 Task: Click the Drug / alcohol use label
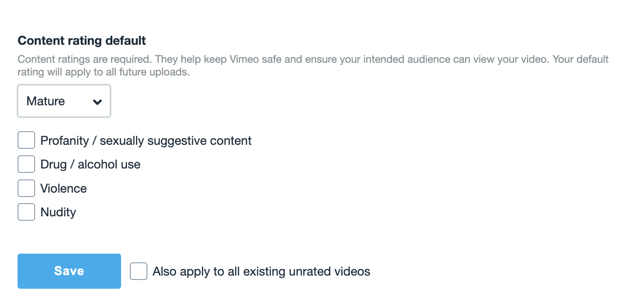coord(90,165)
